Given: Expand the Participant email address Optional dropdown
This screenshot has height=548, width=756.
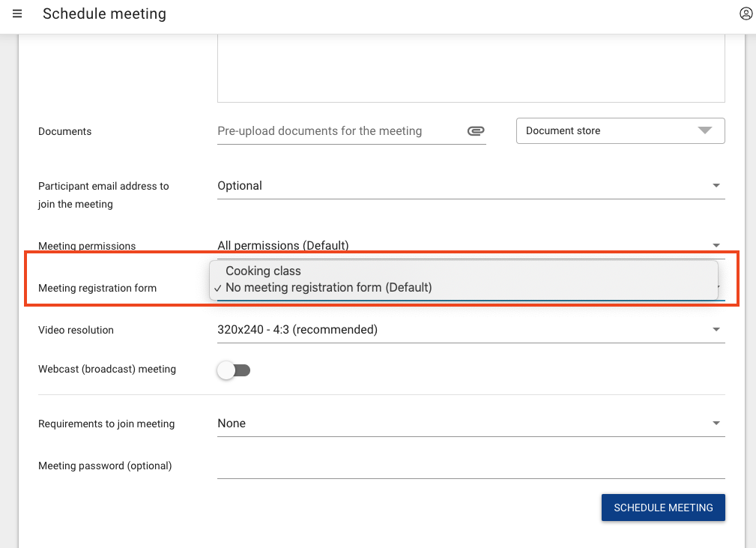Looking at the screenshot, I should (471, 186).
